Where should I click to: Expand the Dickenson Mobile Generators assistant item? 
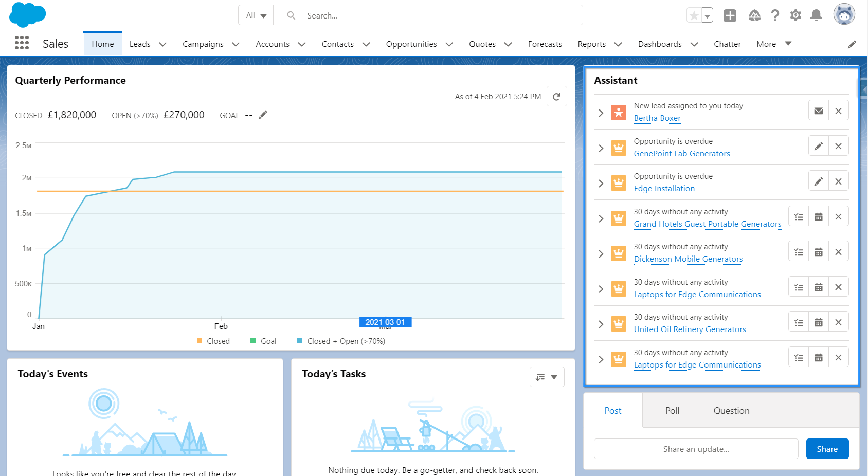601,253
